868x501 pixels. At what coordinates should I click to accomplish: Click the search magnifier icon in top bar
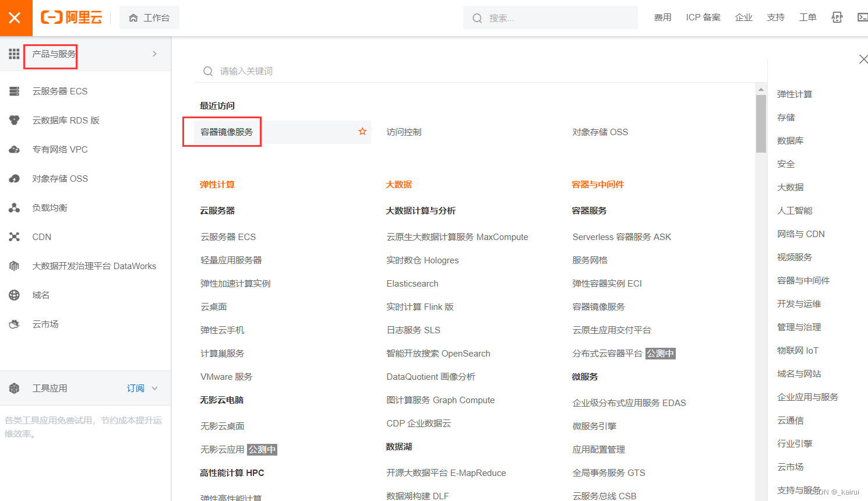(x=477, y=18)
